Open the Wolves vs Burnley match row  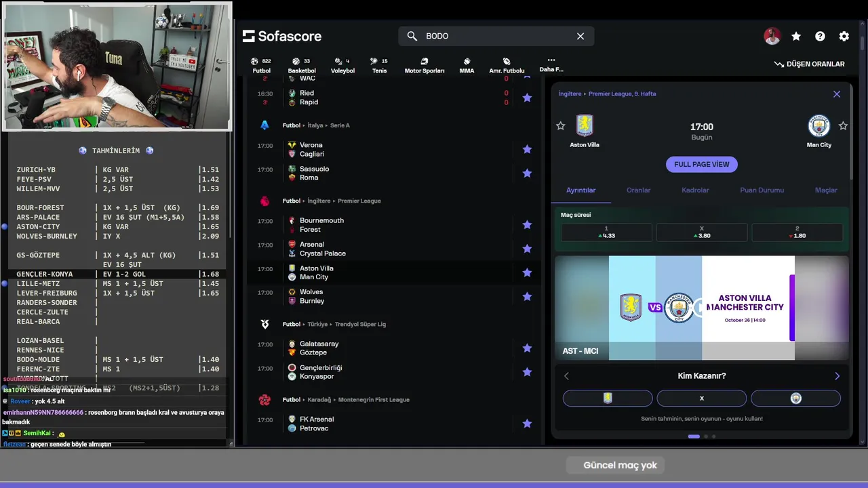394,296
